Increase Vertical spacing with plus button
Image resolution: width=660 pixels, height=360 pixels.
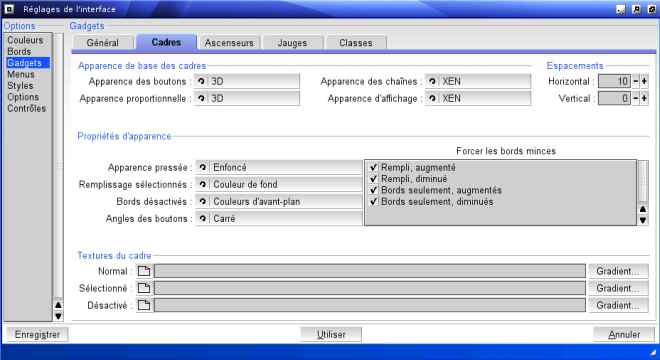644,99
